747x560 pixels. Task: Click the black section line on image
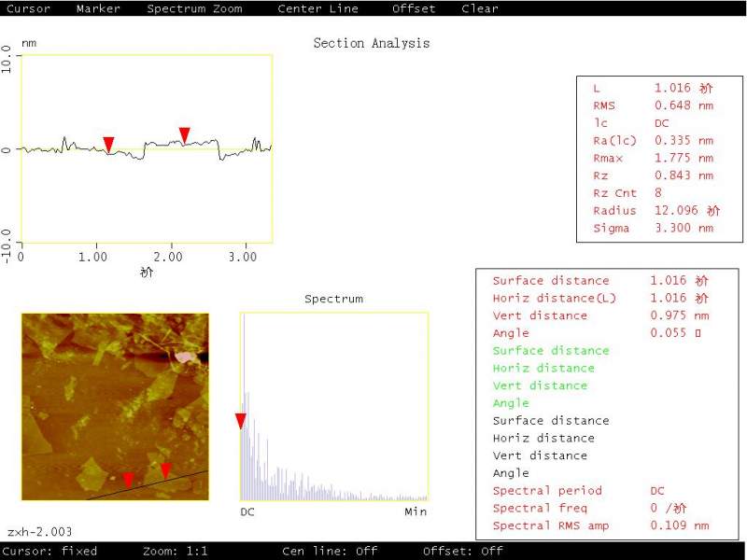148,485
